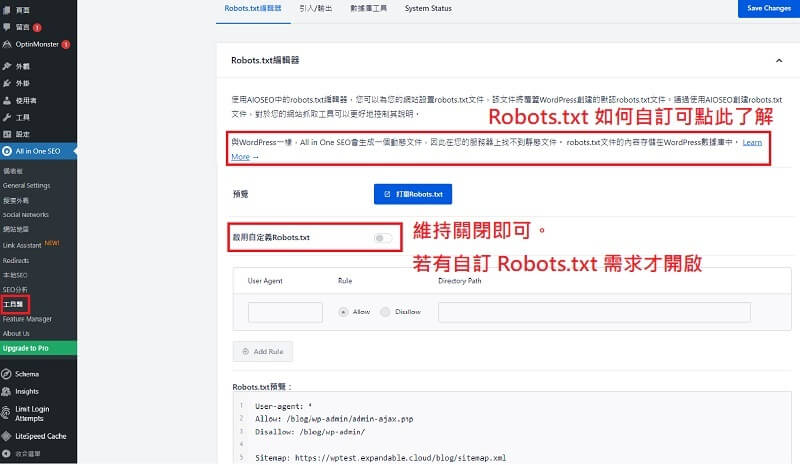This screenshot has height=465, width=800.
Task: Select the Disallow radio button
Action: pyautogui.click(x=385, y=312)
